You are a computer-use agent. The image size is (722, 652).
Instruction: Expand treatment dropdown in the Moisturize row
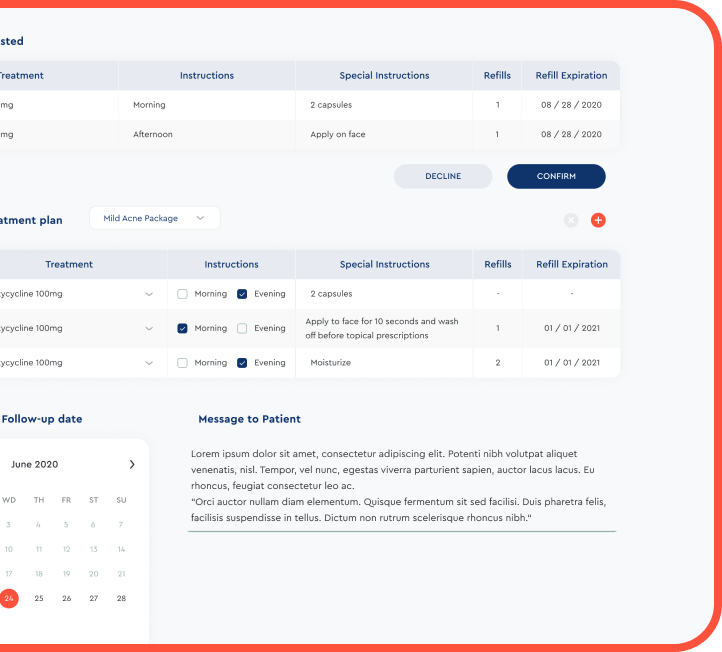(x=149, y=363)
